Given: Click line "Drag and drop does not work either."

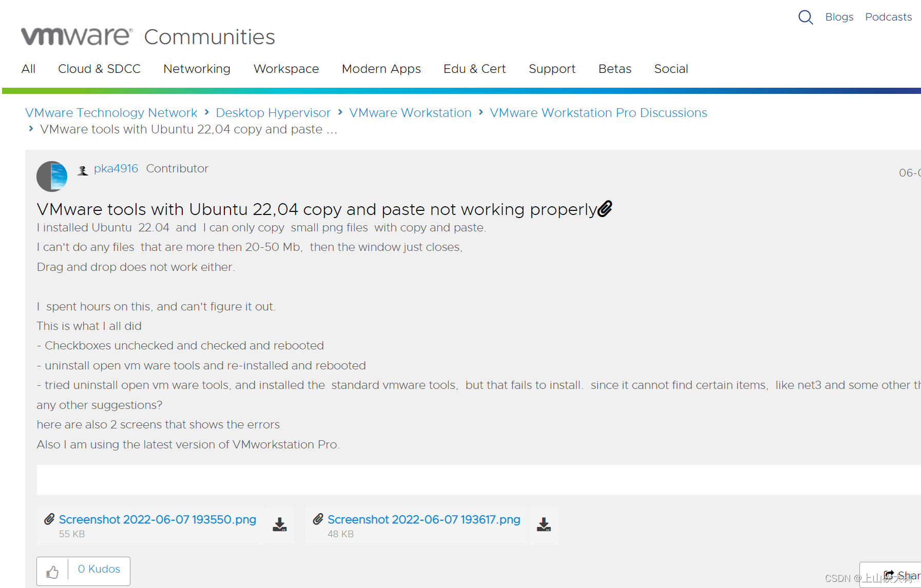Looking at the screenshot, I should [x=136, y=267].
